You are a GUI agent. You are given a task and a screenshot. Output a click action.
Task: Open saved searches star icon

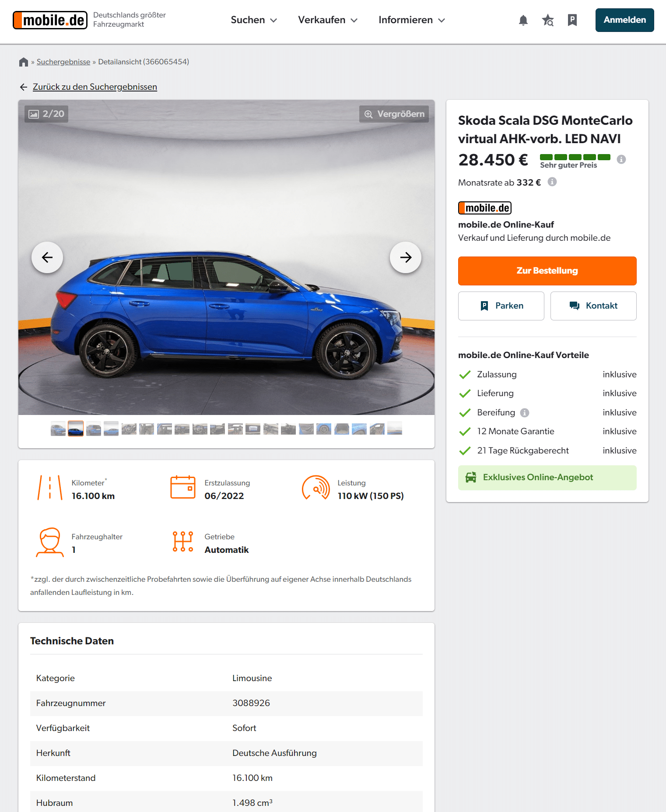[x=547, y=20]
